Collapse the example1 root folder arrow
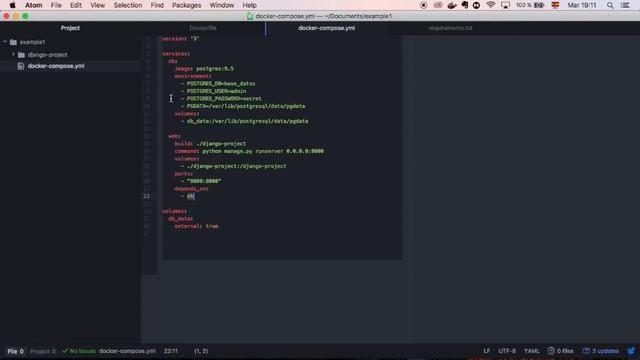640x360 pixels. (5, 42)
